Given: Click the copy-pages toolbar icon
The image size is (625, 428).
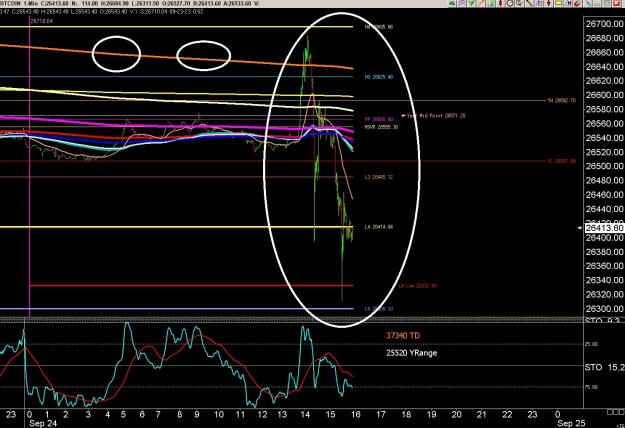Looking at the screenshot, I should [x=519, y=3].
